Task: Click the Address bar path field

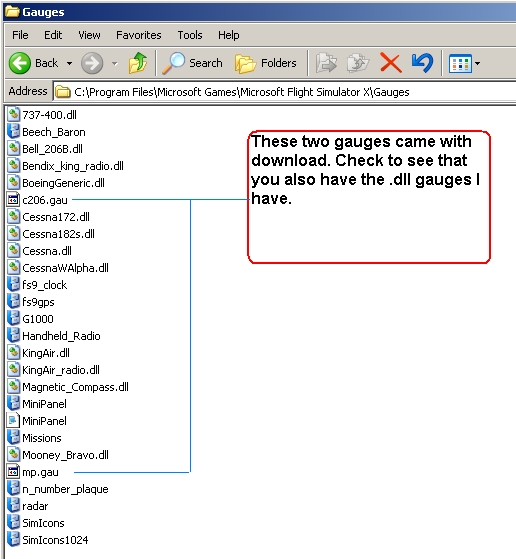Action: click(284, 92)
